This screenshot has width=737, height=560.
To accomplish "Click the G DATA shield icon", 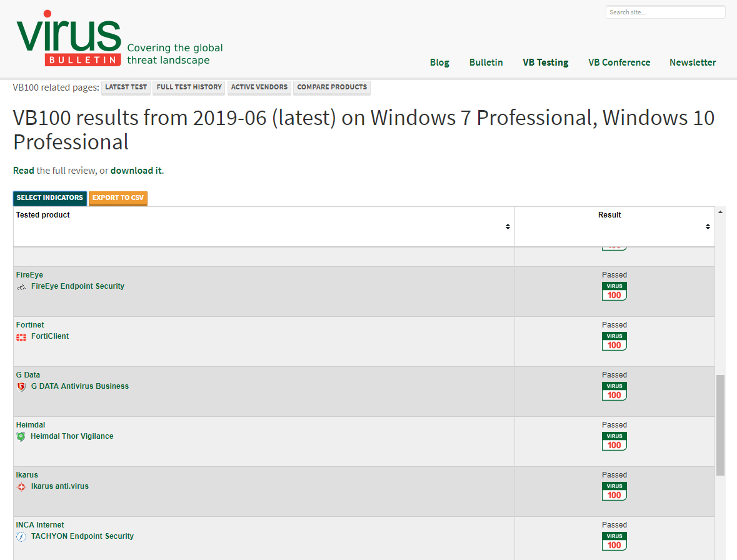I will coord(21,387).
